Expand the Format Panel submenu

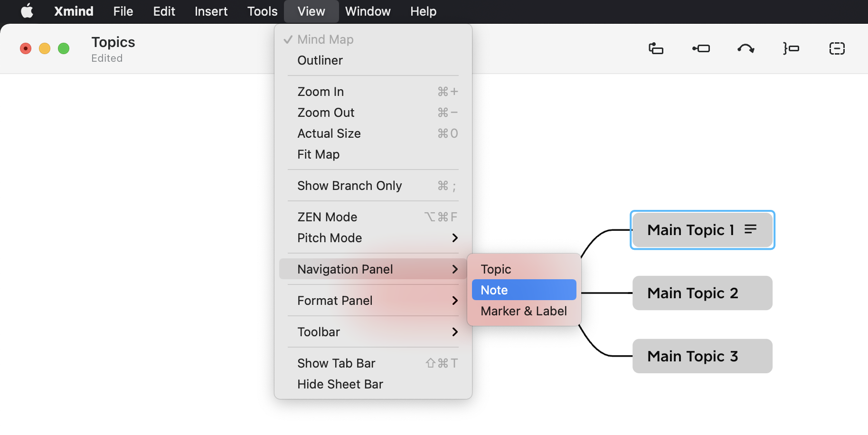(x=373, y=301)
